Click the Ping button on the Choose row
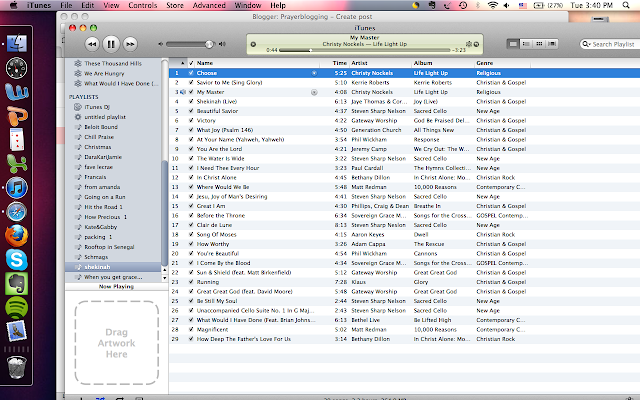Screen dimensions: 640x400 (314, 73)
